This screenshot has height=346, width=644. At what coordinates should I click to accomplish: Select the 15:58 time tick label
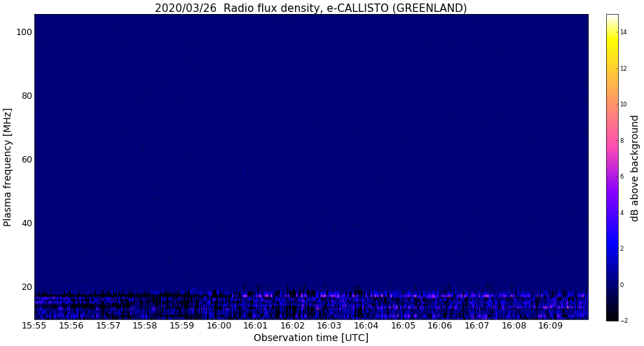[x=145, y=326]
